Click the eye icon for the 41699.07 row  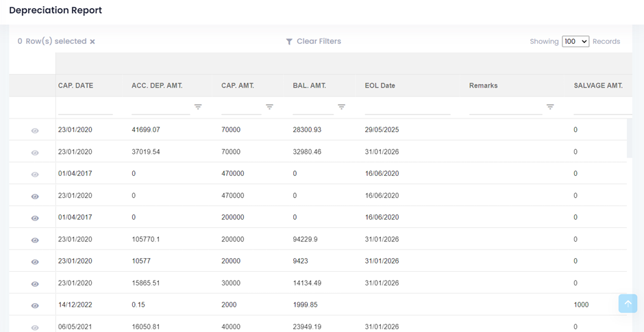[35, 130]
